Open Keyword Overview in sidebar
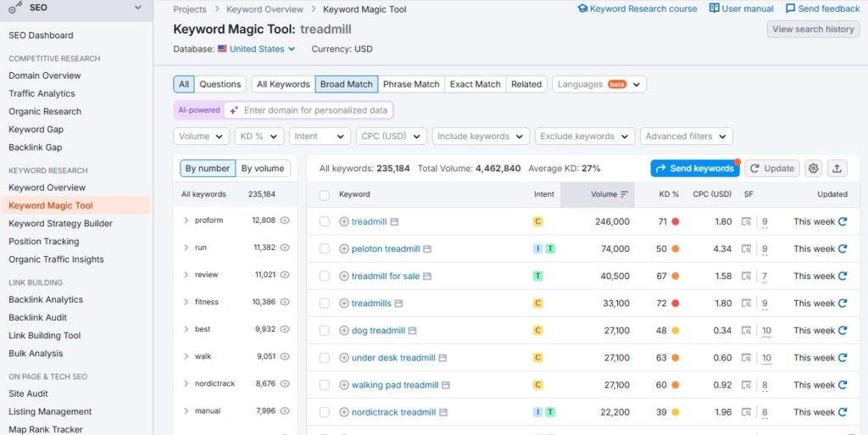The width and height of the screenshot is (868, 435). (47, 187)
